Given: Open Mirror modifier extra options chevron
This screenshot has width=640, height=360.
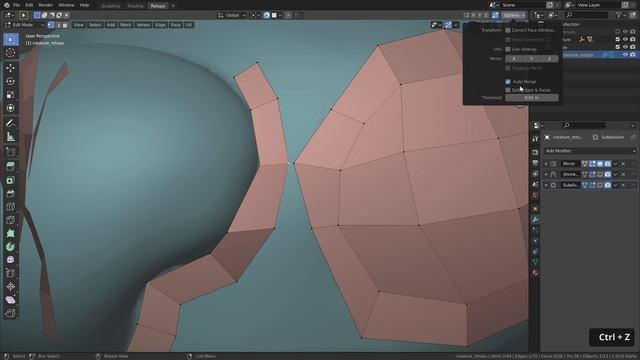Looking at the screenshot, I should point(616,164).
